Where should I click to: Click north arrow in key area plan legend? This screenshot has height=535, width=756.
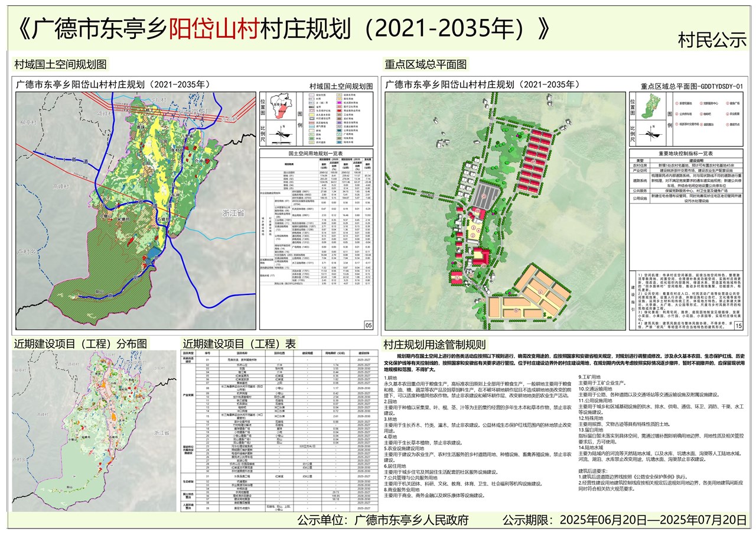click(x=651, y=134)
